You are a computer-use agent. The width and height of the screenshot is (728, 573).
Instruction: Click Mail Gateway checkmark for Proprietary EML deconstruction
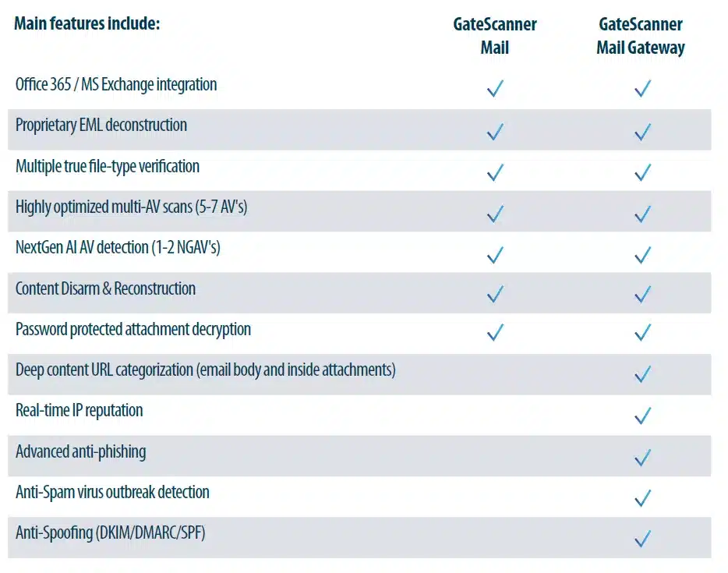[x=642, y=130]
